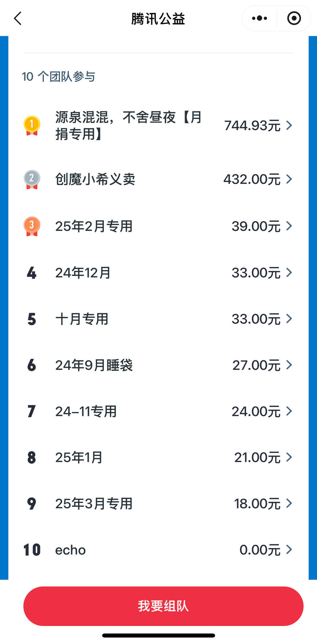Open the chevron beside 39.00元
The height and width of the screenshot is (644, 317).
pyautogui.click(x=289, y=226)
